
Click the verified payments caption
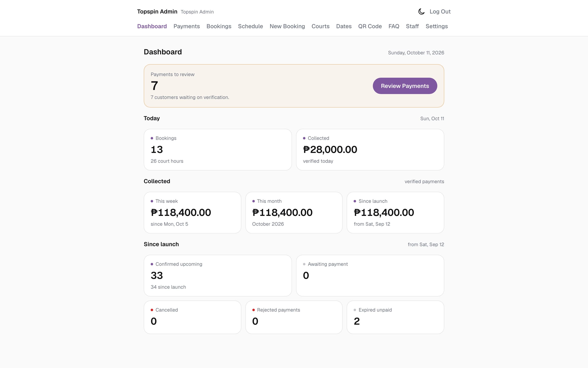click(x=424, y=182)
